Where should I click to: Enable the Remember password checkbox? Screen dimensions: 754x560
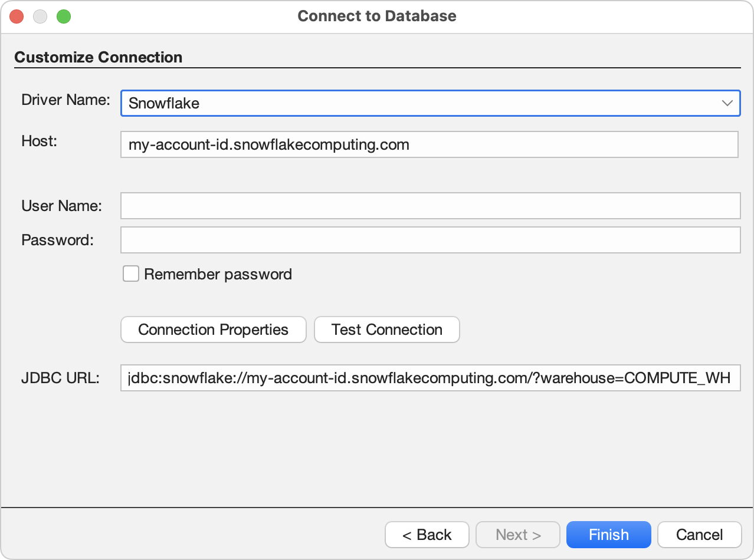130,273
